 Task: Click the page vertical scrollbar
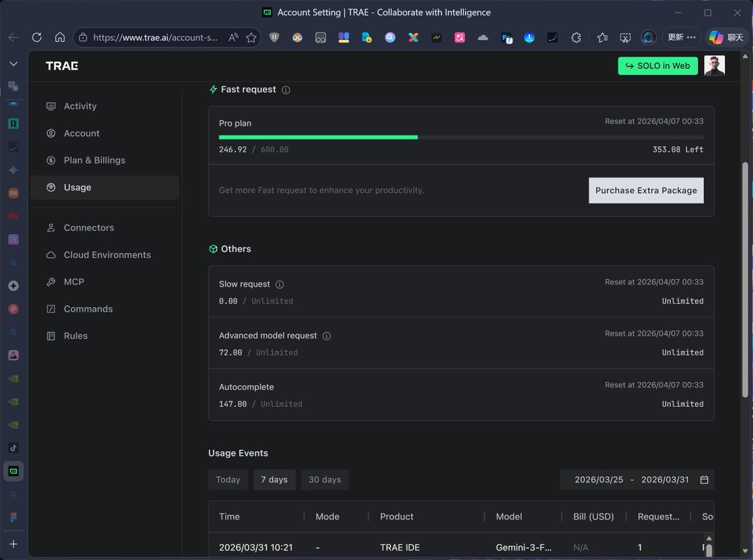[745, 279]
